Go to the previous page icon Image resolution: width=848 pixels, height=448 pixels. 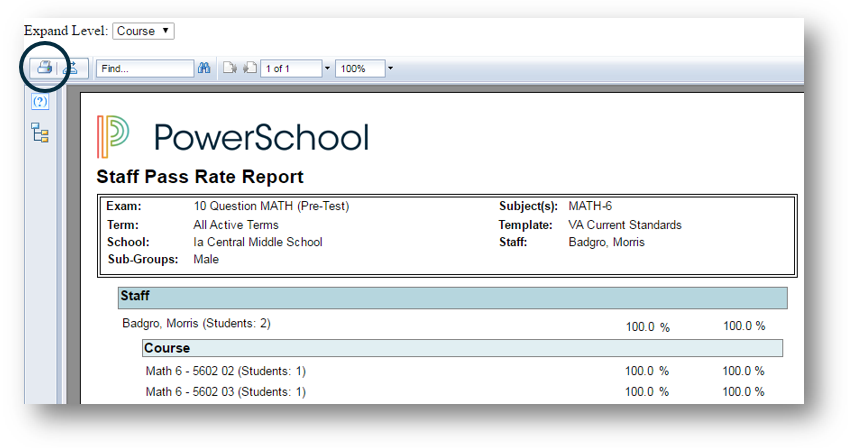pyautogui.click(x=230, y=68)
